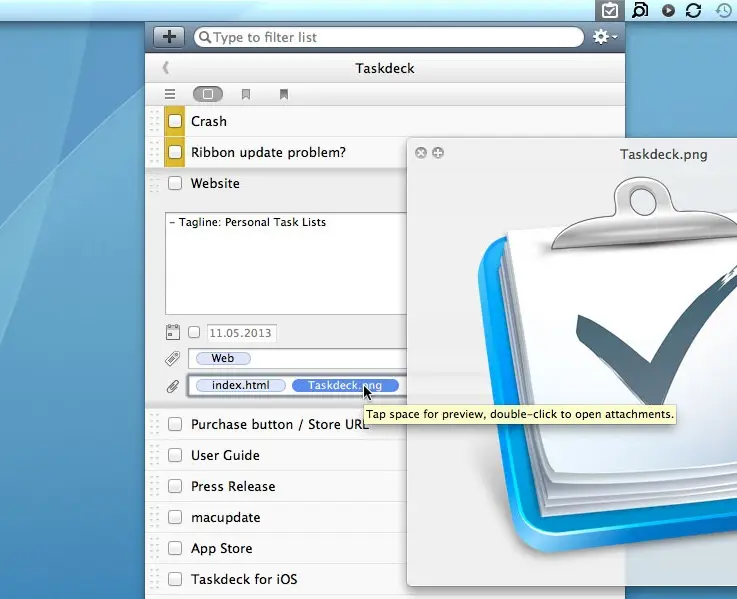Check the App Store checkbox

pos(175,548)
